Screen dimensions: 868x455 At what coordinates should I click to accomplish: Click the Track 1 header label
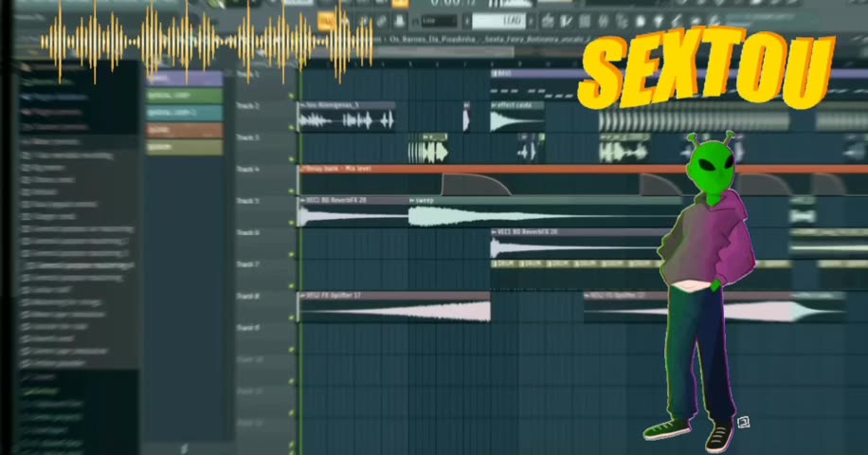click(248, 74)
